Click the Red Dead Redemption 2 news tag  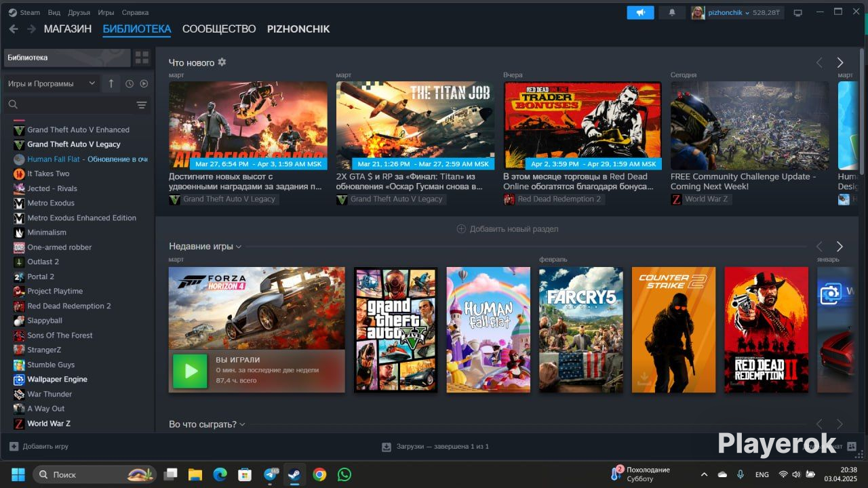point(553,199)
